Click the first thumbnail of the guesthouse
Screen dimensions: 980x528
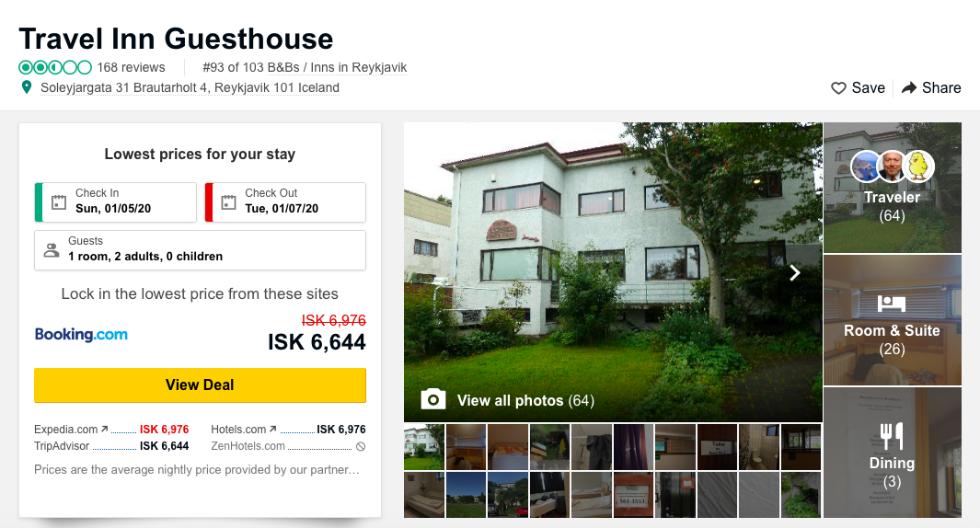(x=424, y=447)
